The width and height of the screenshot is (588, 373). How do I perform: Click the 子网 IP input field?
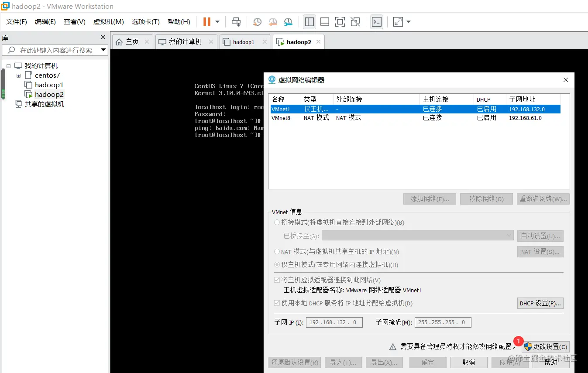click(334, 322)
